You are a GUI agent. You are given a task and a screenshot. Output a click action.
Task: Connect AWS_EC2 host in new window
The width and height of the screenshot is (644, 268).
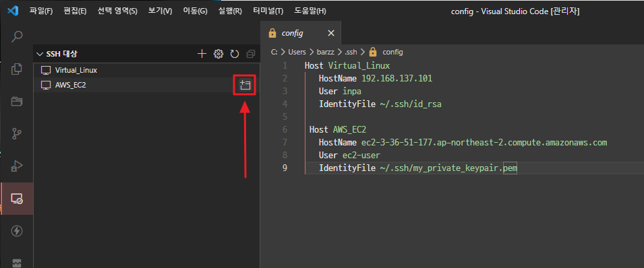[245, 85]
